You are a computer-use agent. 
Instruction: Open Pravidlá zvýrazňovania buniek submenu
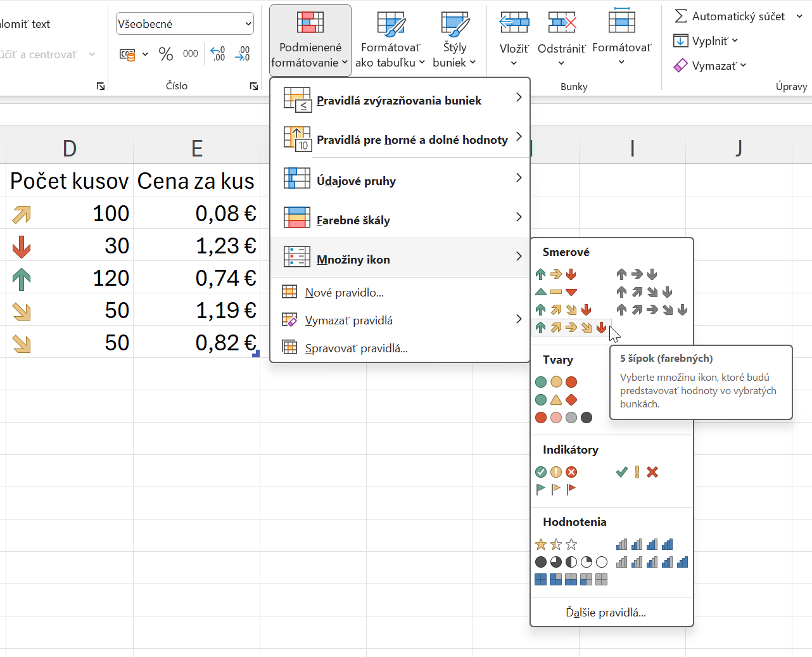[400, 100]
